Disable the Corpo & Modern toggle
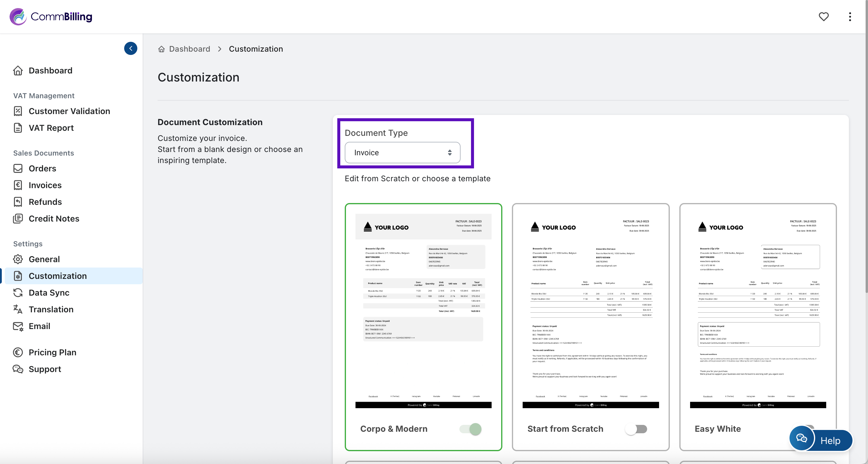Viewport: 868px width, 464px height. coord(471,429)
